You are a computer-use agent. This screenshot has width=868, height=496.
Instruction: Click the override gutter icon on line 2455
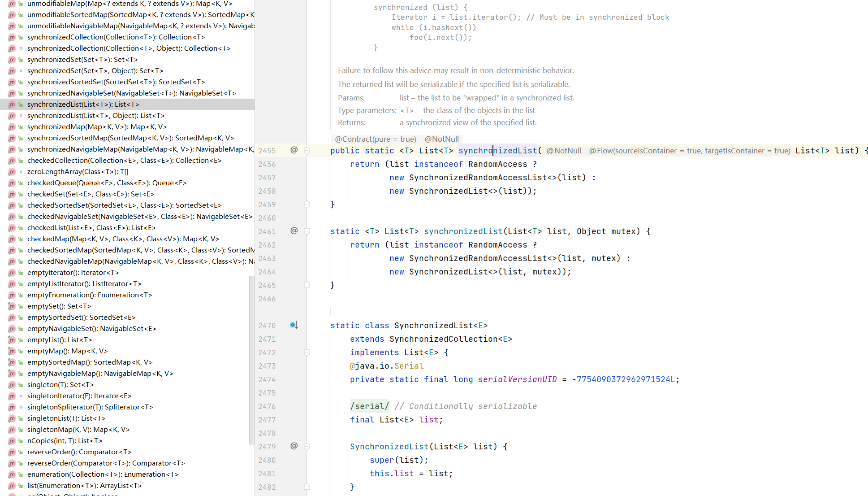pyautogui.click(x=294, y=150)
